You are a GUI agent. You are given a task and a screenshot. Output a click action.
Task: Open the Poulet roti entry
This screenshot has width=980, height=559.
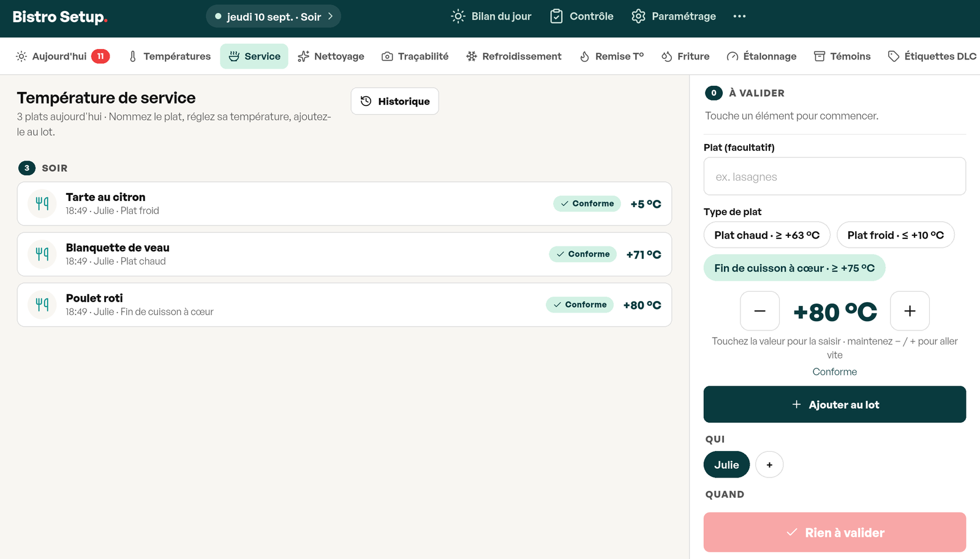pyautogui.click(x=344, y=305)
